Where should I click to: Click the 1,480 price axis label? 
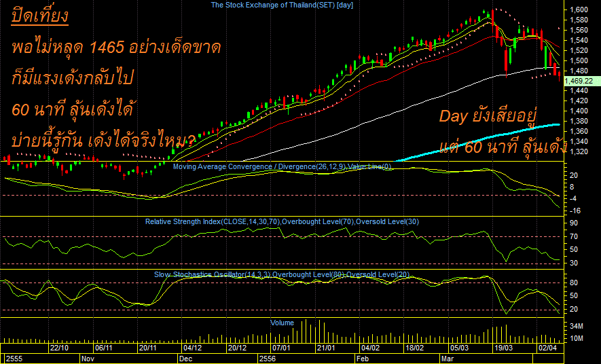(x=579, y=71)
